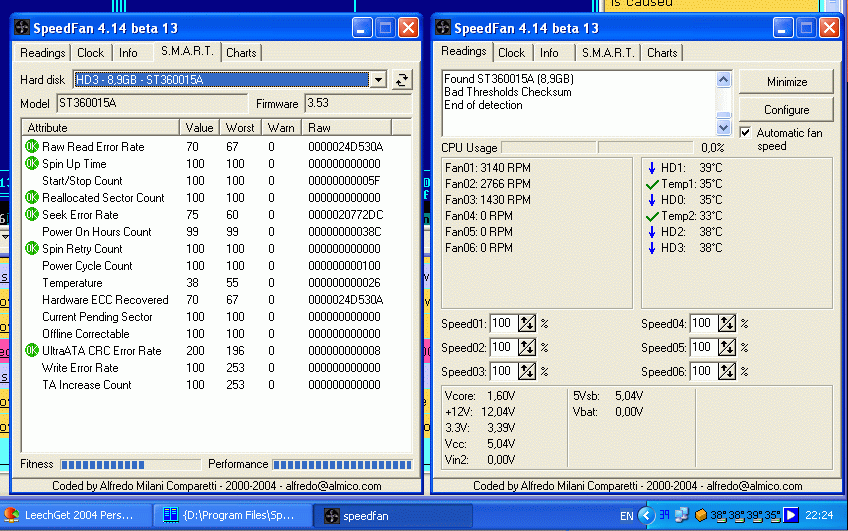Select the Hardware ECC Recovered row
The width and height of the screenshot is (848, 531).
[x=215, y=300]
